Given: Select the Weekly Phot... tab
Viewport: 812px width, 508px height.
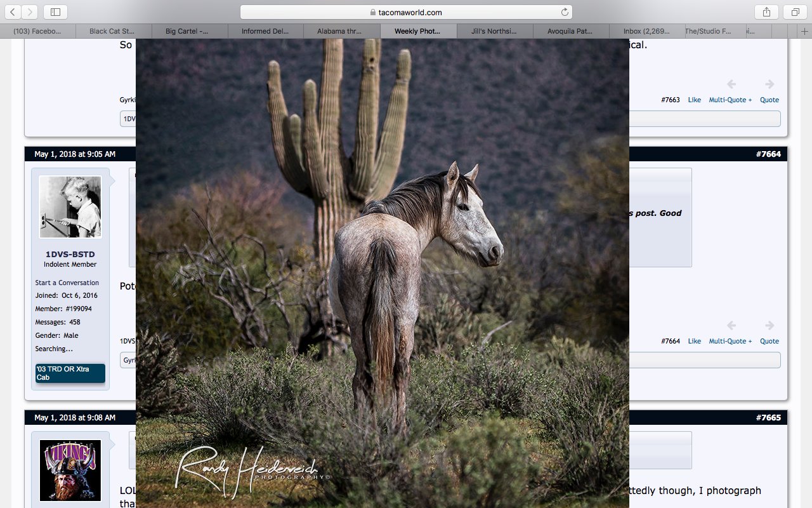Looking at the screenshot, I should pos(418,31).
